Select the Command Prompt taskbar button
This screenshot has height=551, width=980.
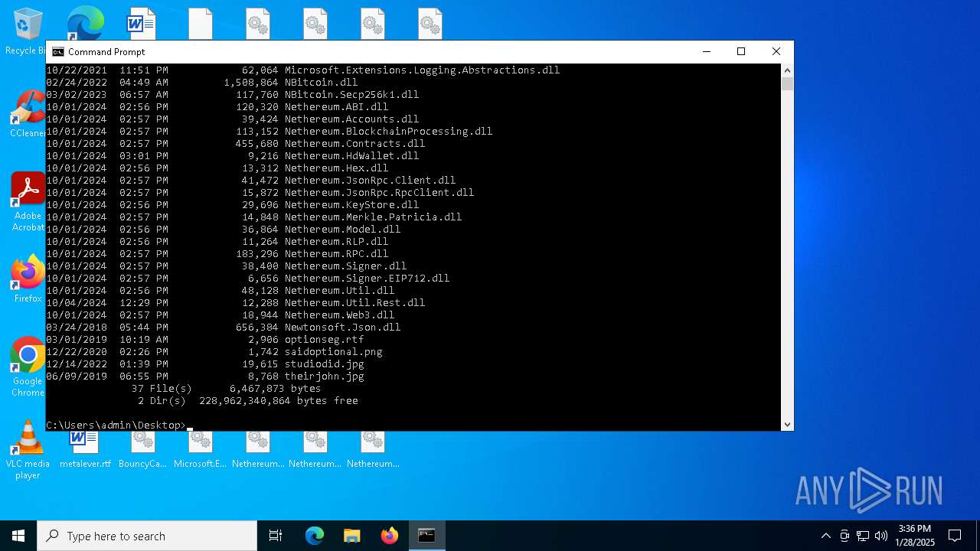(426, 536)
